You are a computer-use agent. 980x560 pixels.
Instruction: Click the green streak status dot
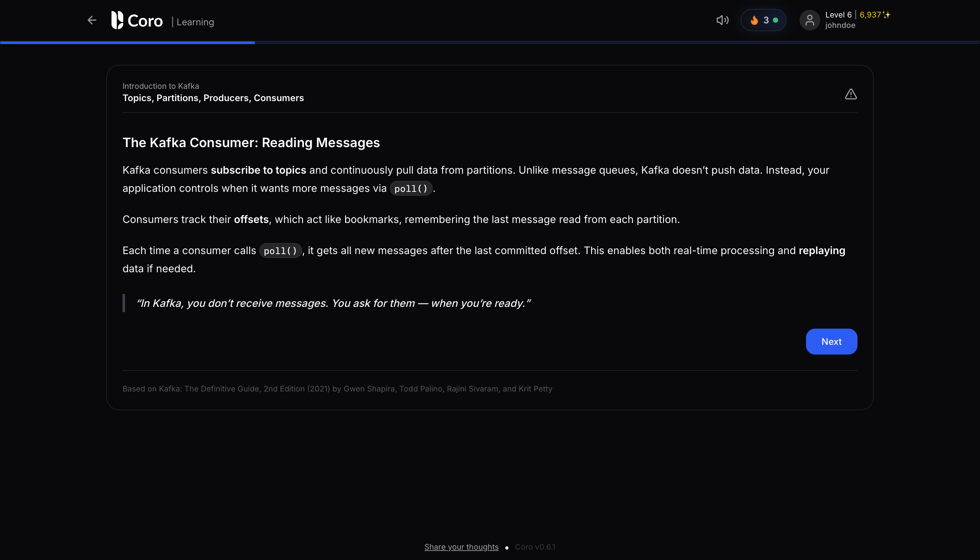pyautogui.click(x=776, y=20)
